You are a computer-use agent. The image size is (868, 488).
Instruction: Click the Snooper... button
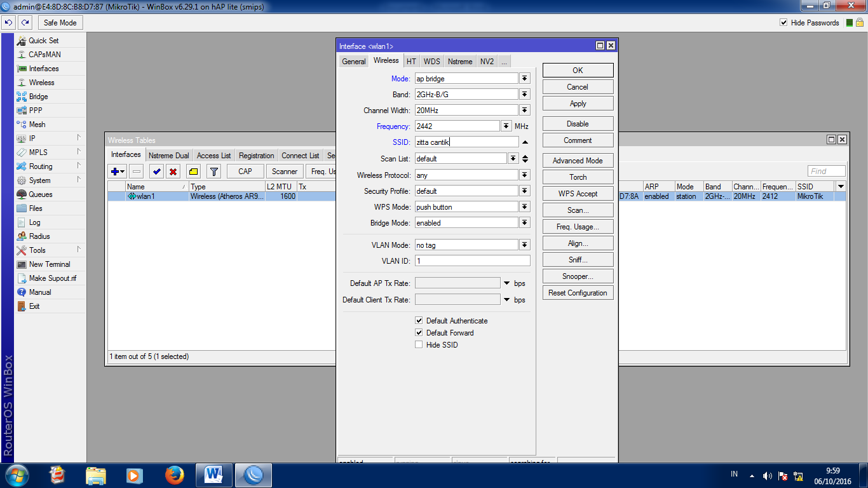click(578, 276)
